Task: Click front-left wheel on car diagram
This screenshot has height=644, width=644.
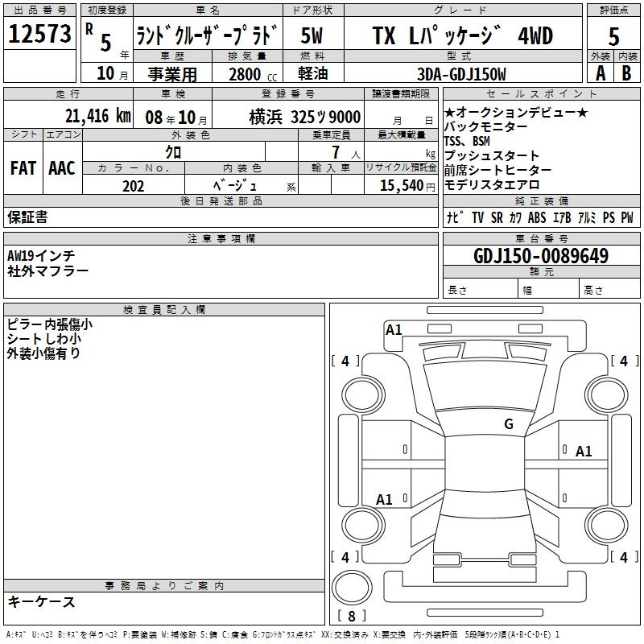Action: [x=363, y=395]
